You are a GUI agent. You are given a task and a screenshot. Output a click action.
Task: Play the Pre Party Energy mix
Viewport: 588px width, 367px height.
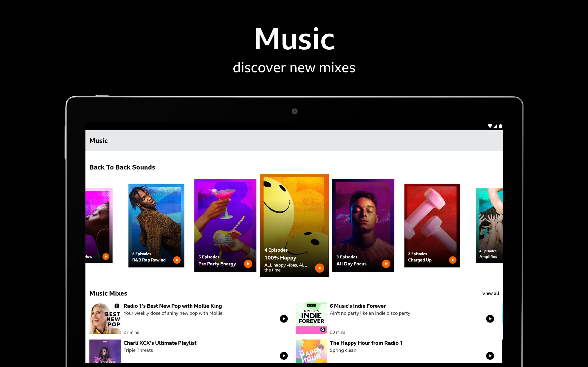[248, 264]
